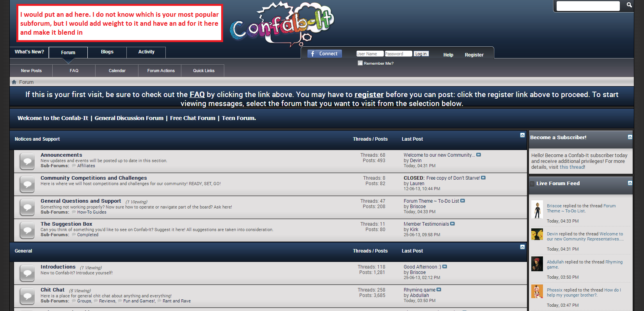Open the Reviews sub-forum
This screenshot has width=644, height=311.
tap(107, 301)
